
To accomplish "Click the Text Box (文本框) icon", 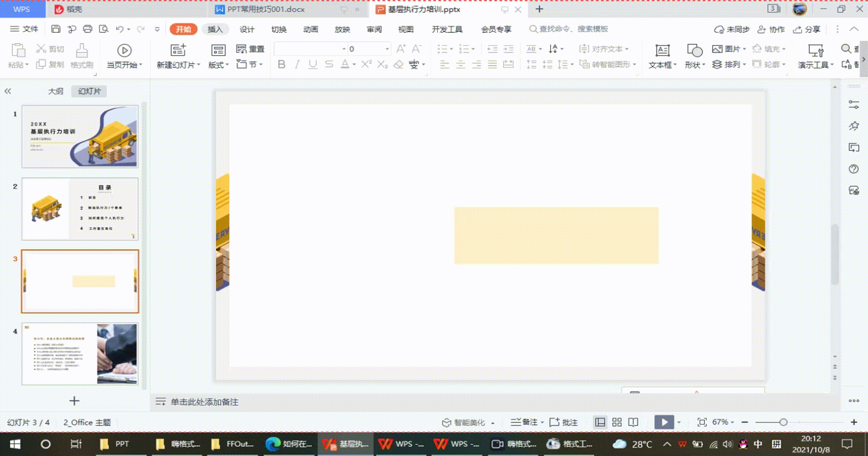I will [662, 51].
